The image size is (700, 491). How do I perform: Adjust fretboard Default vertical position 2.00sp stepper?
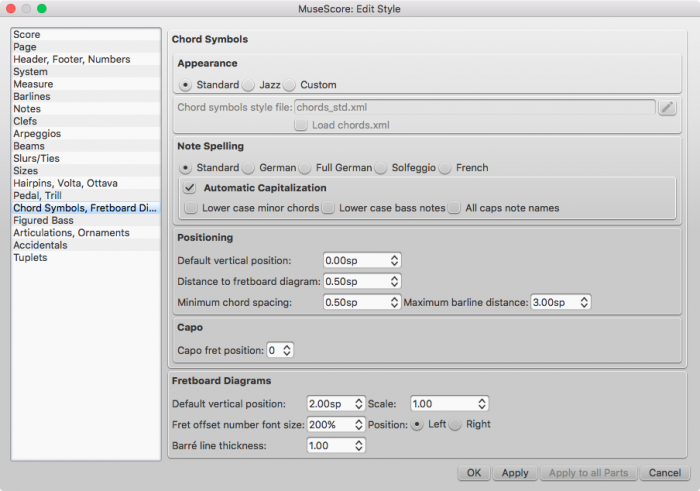pyautogui.click(x=359, y=404)
